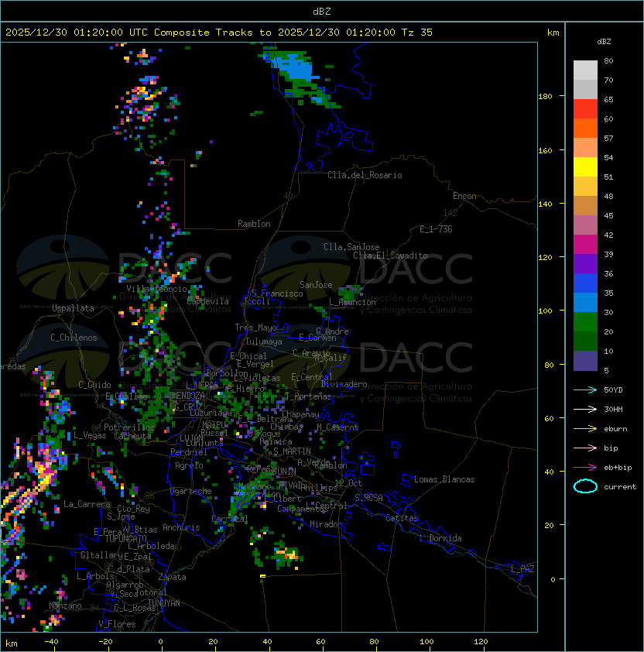
Task: Click the yellow-orange storm cell south of Mirador
Action: [x=287, y=554]
